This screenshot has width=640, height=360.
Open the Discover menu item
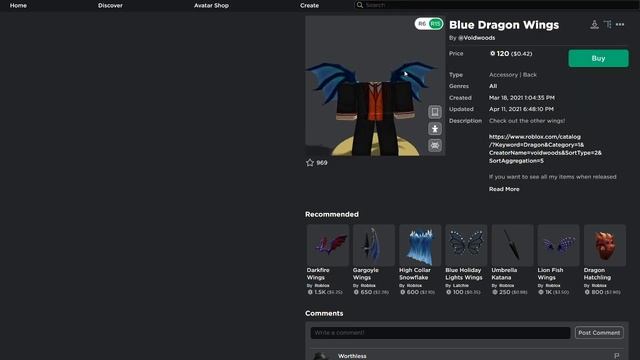tap(110, 5)
